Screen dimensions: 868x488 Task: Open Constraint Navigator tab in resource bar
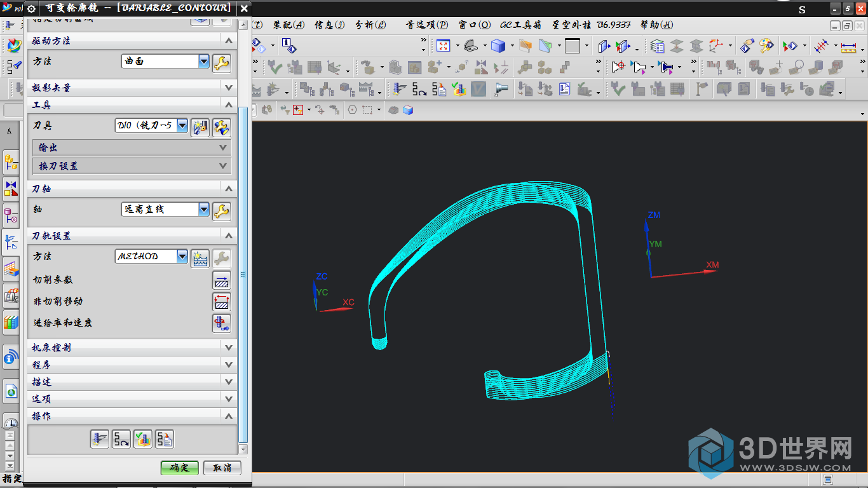coord(11,189)
